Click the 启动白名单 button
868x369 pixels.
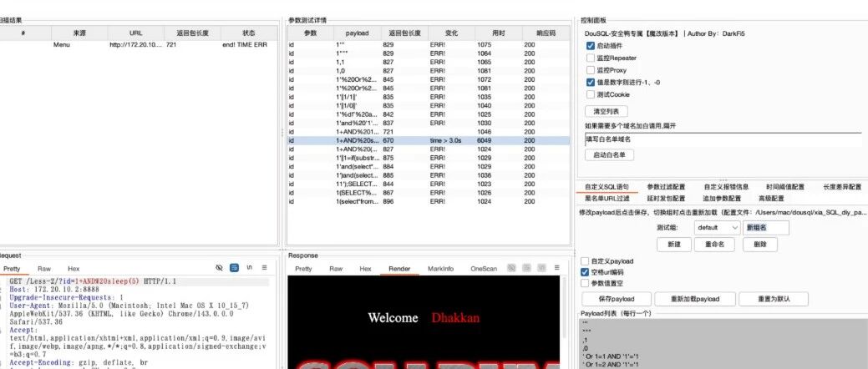[609, 155]
